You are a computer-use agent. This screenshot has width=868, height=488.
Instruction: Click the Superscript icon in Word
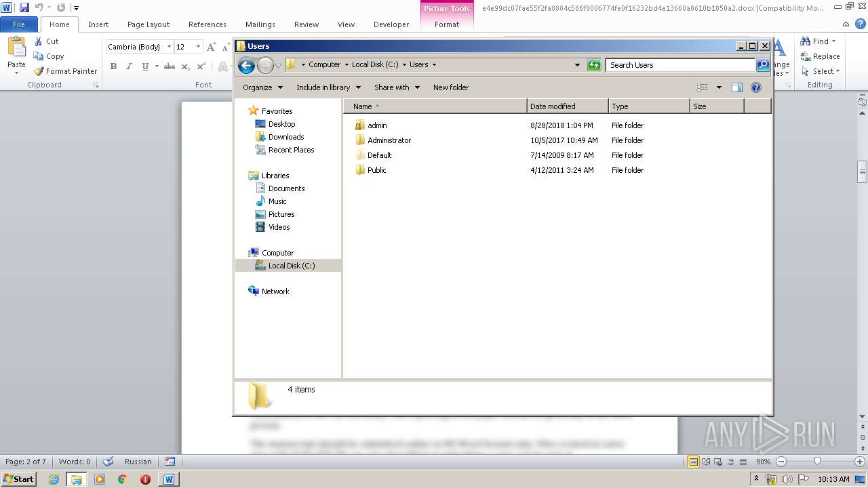tap(201, 66)
